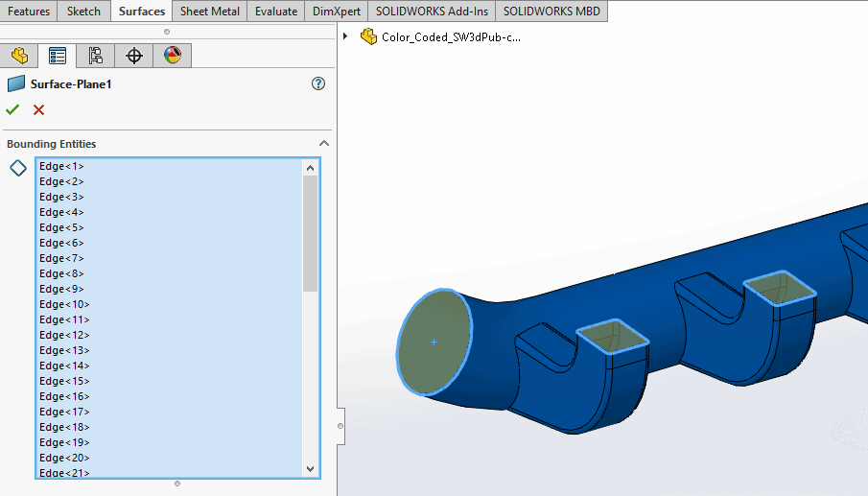Select Edge<16> in the list
This screenshot has height=496, width=868.
coord(170,396)
